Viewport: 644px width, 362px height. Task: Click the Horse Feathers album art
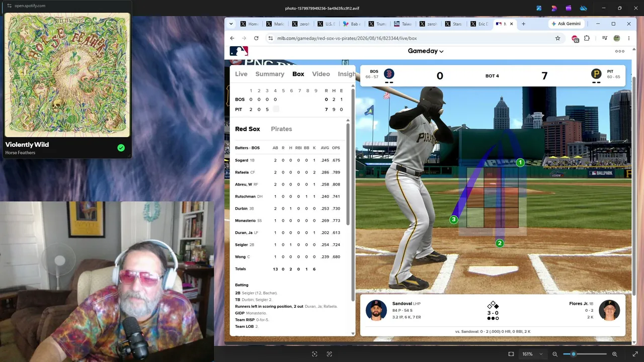[67, 75]
